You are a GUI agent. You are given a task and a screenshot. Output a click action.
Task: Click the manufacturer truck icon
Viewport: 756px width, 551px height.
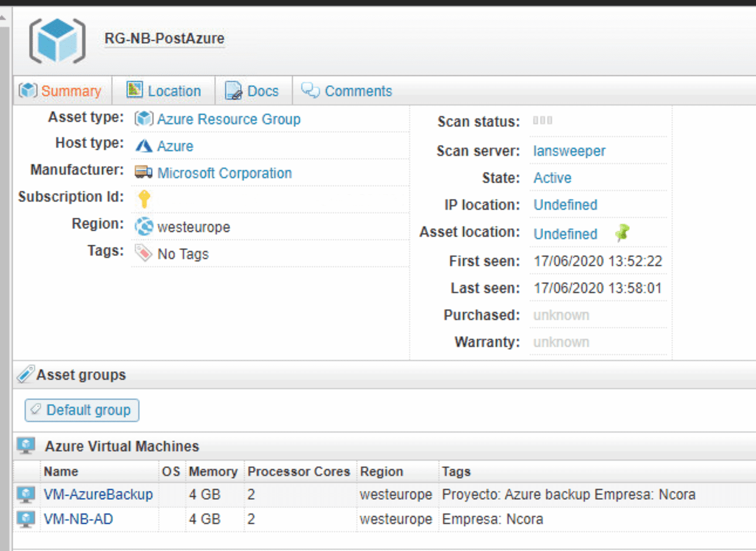144,172
